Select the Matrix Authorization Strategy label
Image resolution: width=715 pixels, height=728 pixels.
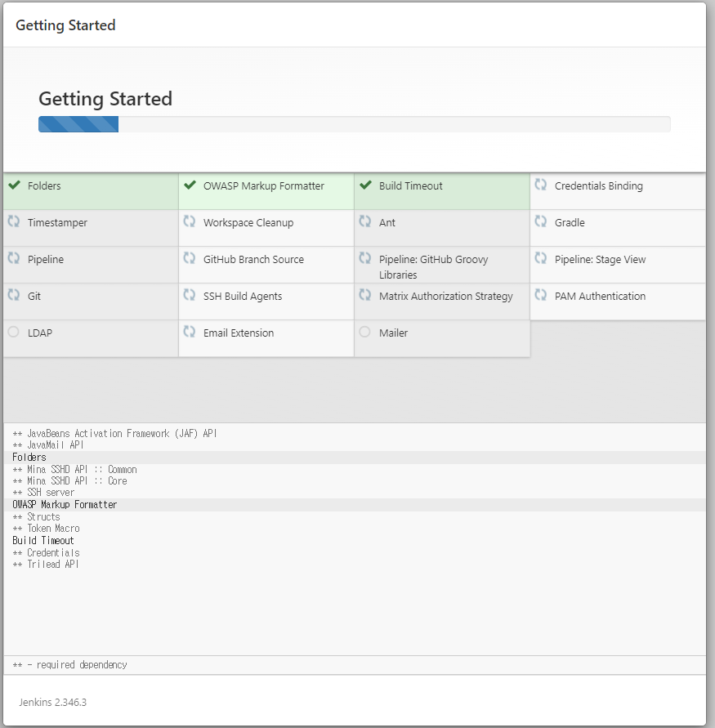click(445, 297)
